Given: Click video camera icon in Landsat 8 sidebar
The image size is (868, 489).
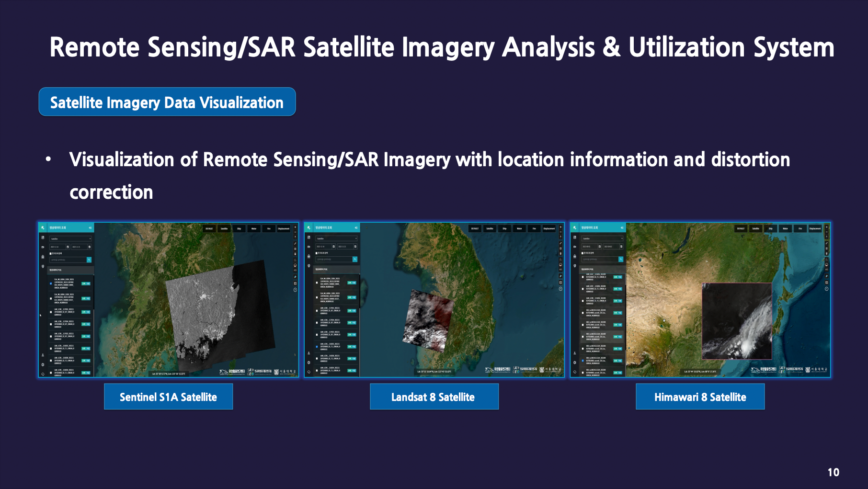Looking at the screenshot, I should click(308, 247).
